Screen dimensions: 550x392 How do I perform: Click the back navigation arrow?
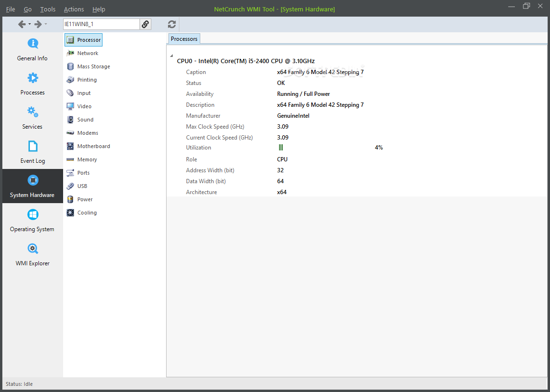pos(22,24)
